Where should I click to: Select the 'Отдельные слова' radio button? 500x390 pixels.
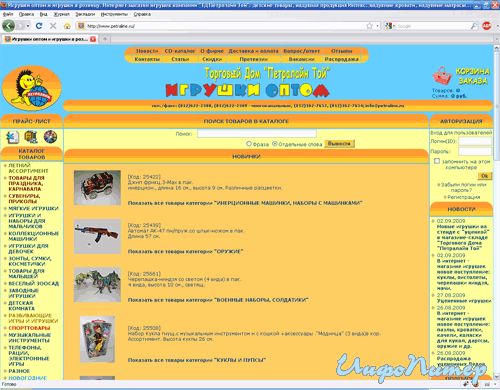275,144
